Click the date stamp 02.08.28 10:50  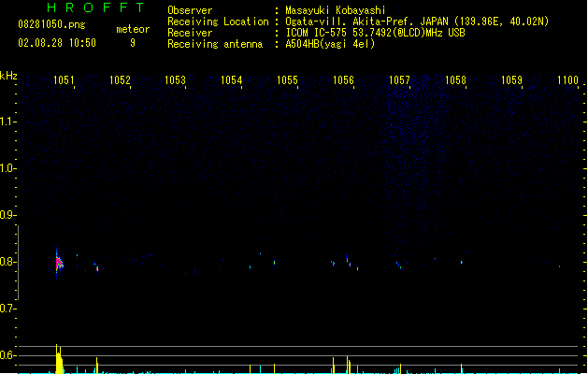pyautogui.click(x=57, y=43)
